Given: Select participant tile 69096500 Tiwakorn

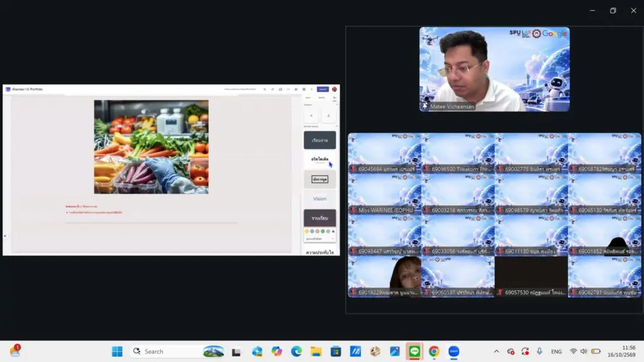Looking at the screenshot, I should pyautogui.click(x=458, y=153).
